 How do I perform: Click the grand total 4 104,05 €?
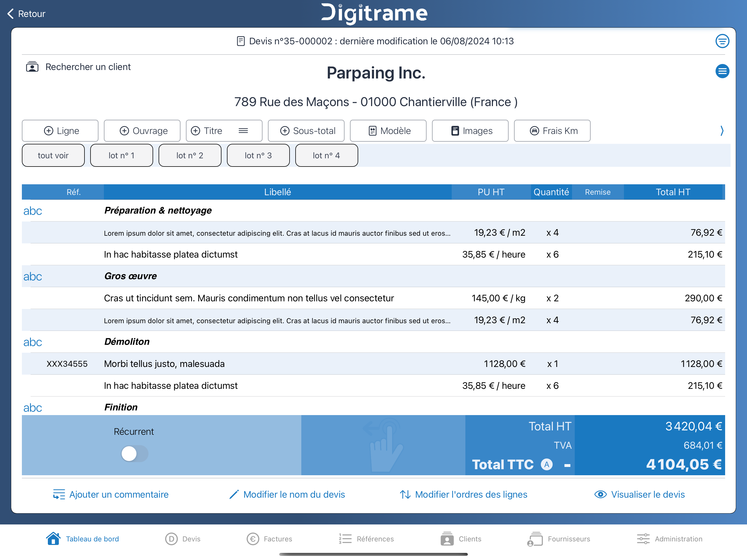(684, 464)
